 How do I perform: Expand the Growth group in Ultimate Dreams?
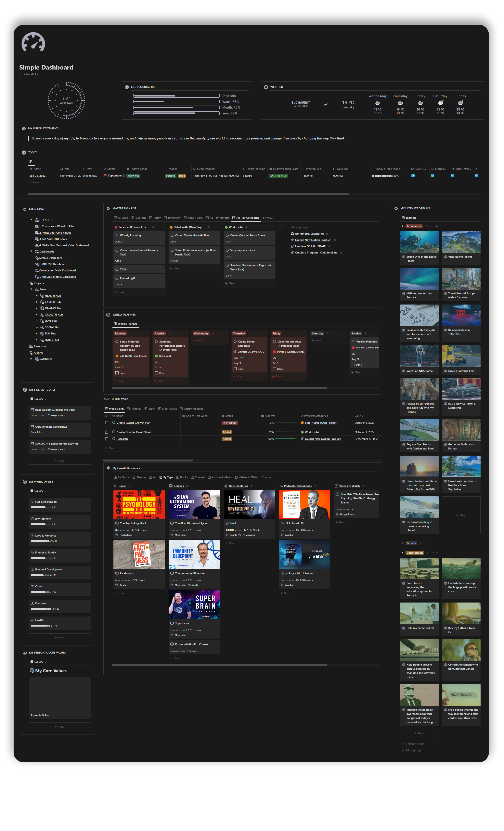(403, 543)
